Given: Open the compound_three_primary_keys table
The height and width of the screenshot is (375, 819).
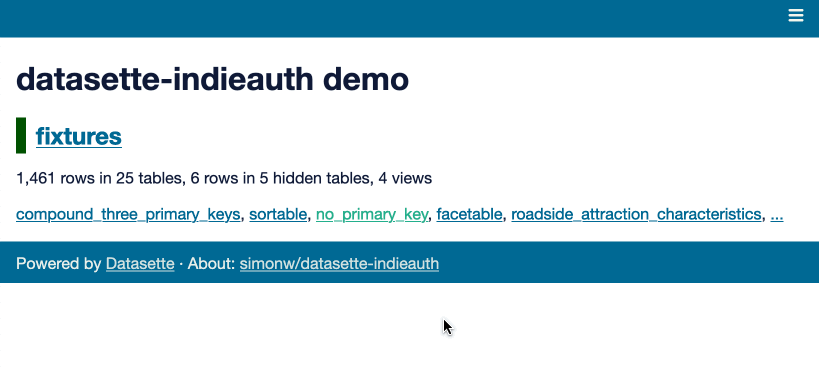Looking at the screenshot, I should [128, 214].
